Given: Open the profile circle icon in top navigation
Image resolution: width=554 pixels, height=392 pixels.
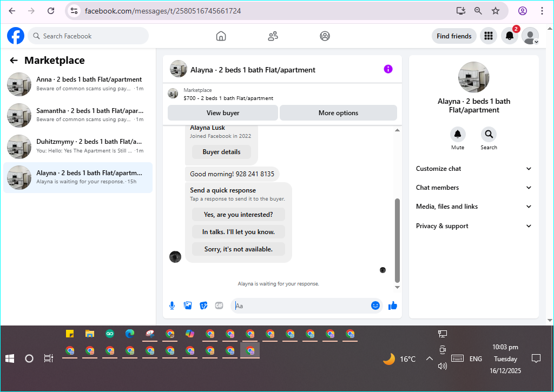Looking at the screenshot, I should pyautogui.click(x=325, y=36).
